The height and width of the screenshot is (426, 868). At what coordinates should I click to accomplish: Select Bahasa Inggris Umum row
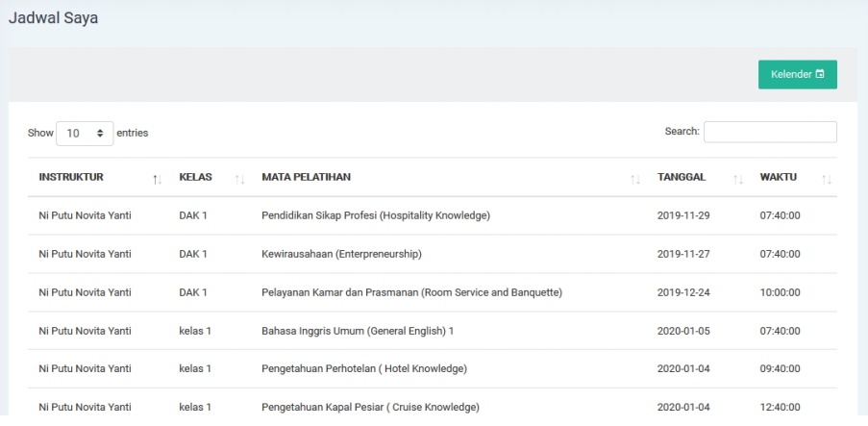357,331
